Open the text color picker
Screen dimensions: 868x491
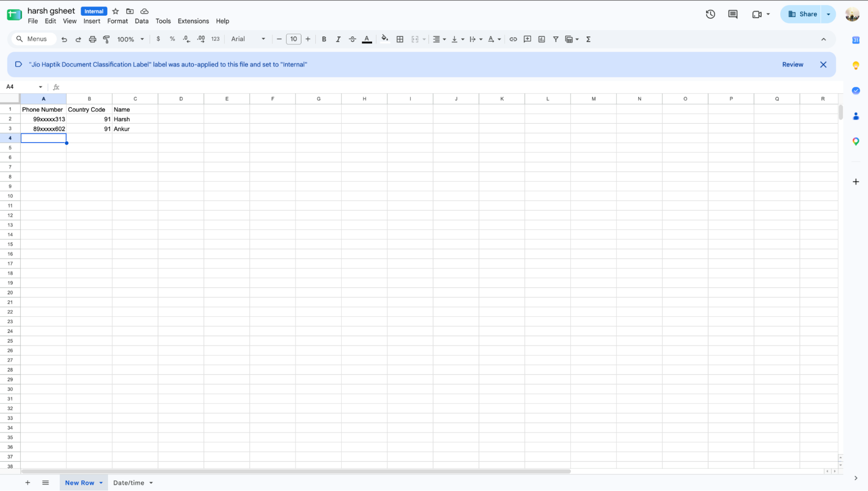(367, 39)
